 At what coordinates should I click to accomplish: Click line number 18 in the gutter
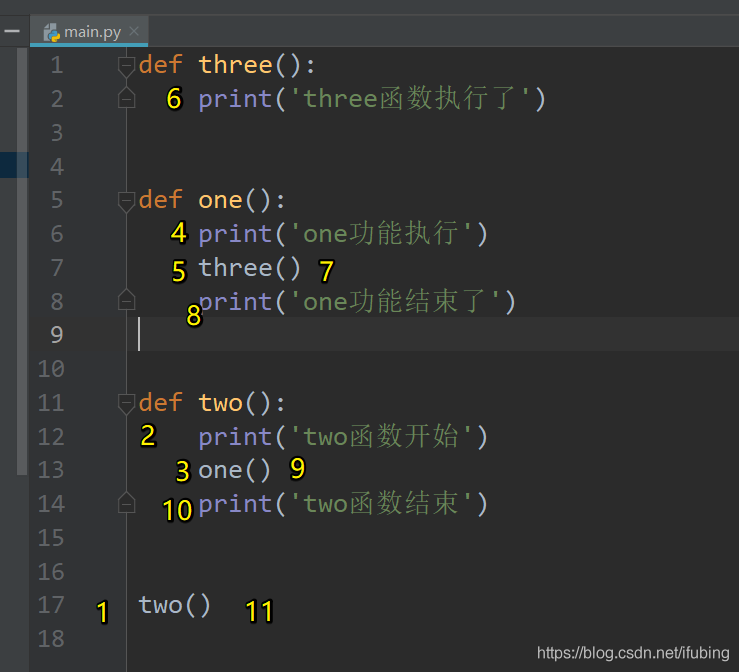coord(51,639)
